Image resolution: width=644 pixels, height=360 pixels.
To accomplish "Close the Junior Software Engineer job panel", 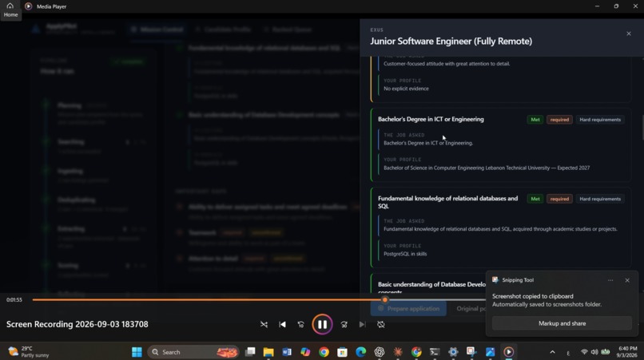I will [x=628, y=34].
